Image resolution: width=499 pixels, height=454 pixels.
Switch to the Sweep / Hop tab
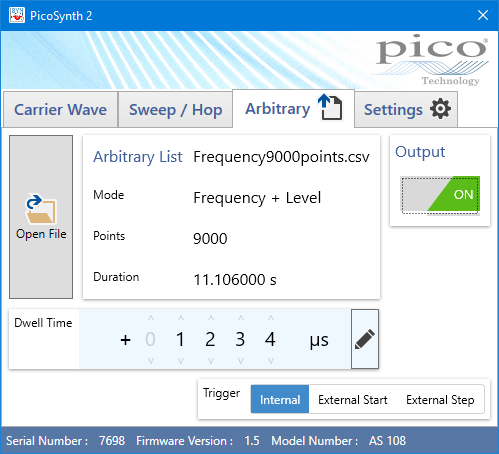click(x=176, y=110)
